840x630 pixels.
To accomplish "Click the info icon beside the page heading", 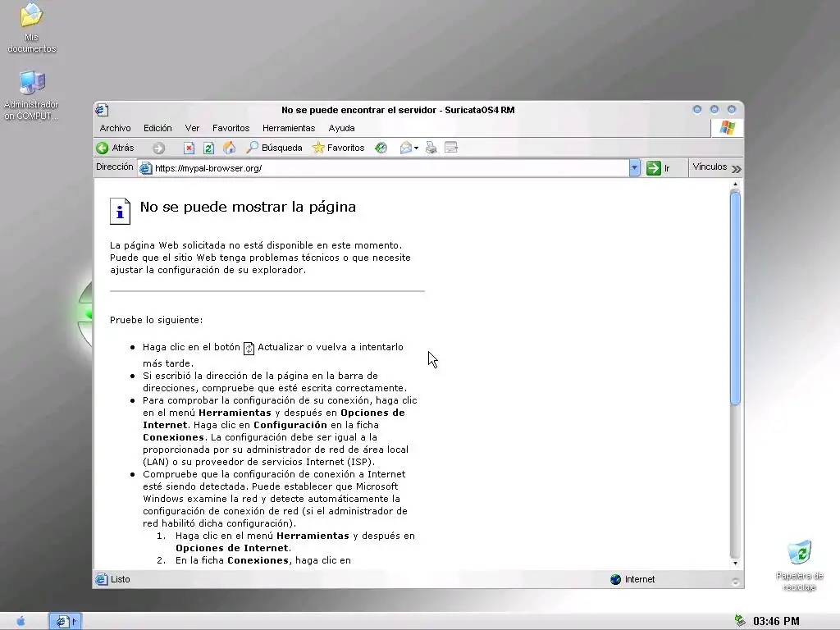I will (x=120, y=211).
